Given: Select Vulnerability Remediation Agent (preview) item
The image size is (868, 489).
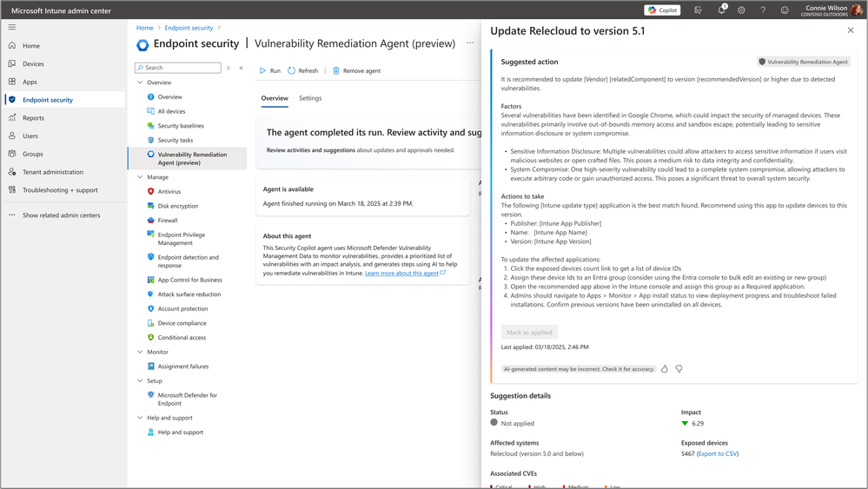Looking at the screenshot, I should click(x=189, y=159).
